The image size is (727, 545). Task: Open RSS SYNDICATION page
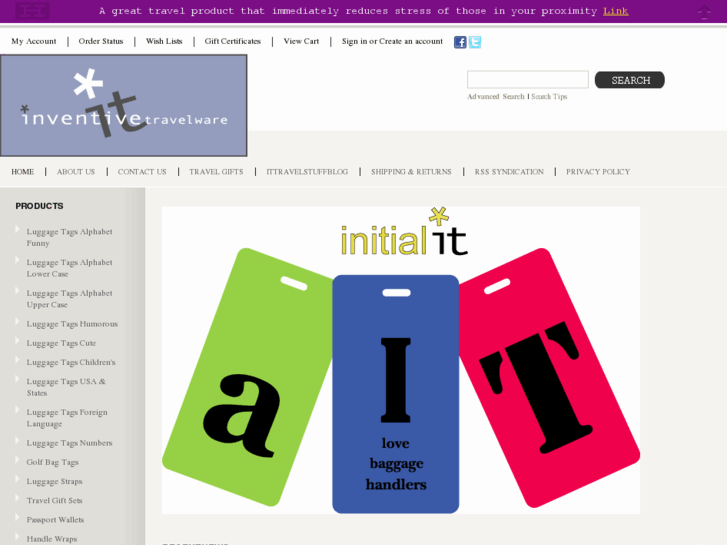click(509, 172)
